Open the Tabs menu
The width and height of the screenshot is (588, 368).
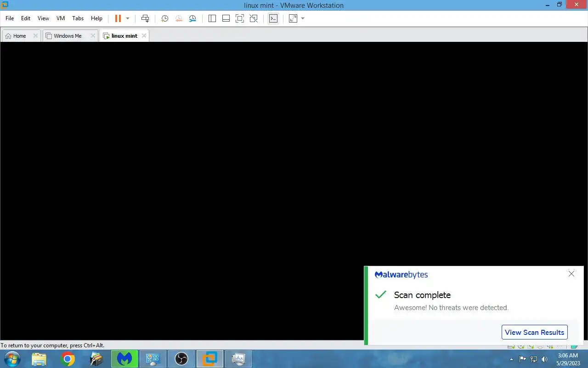pos(78,18)
